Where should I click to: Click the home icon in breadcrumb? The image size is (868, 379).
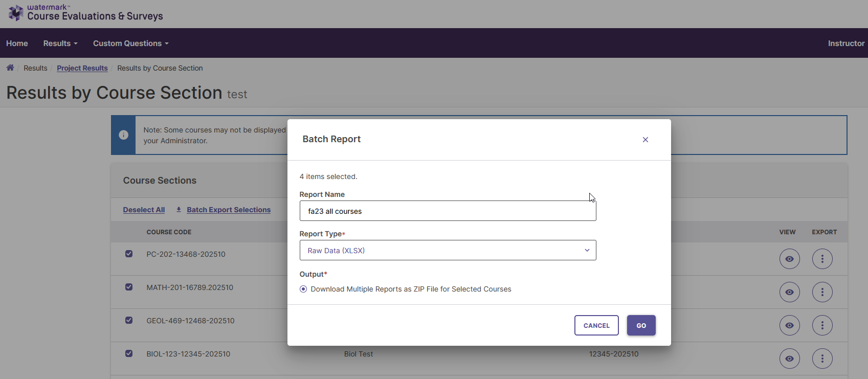[10, 68]
